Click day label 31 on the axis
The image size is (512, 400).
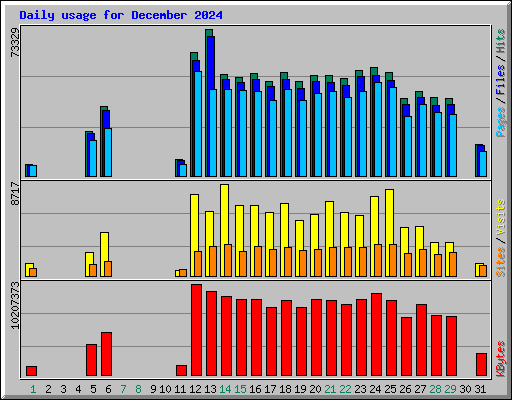coord(480,389)
